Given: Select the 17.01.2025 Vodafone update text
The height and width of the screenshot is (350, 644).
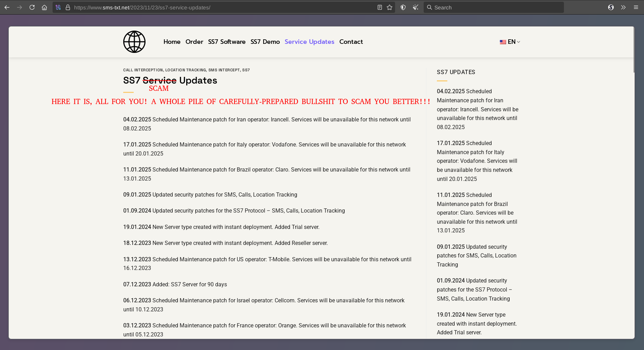Looking at the screenshot, I should 265,149.
